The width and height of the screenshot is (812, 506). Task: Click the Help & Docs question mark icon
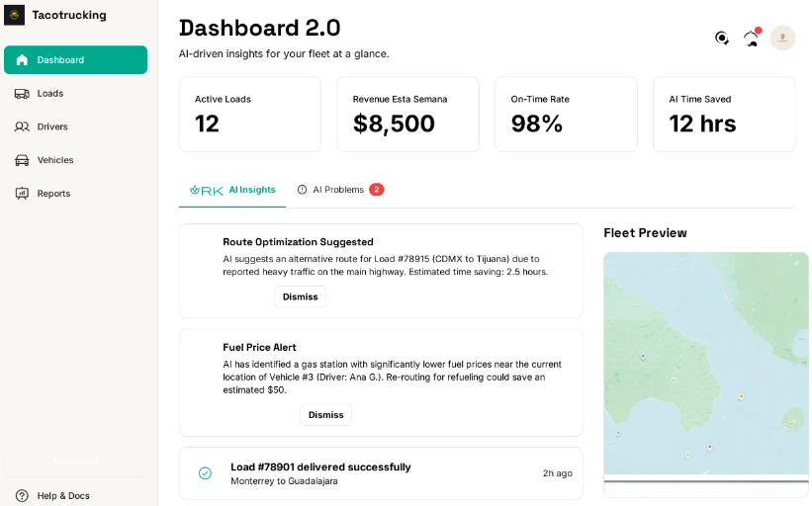(x=22, y=495)
